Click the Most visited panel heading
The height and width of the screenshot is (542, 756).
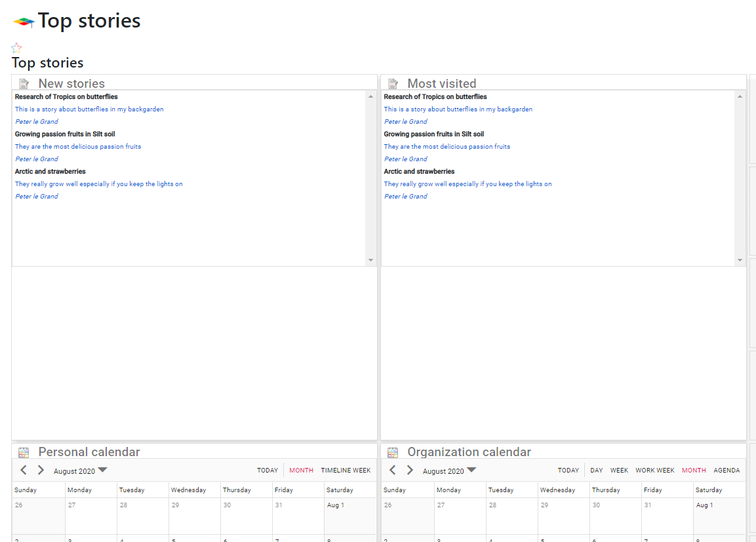442,84
